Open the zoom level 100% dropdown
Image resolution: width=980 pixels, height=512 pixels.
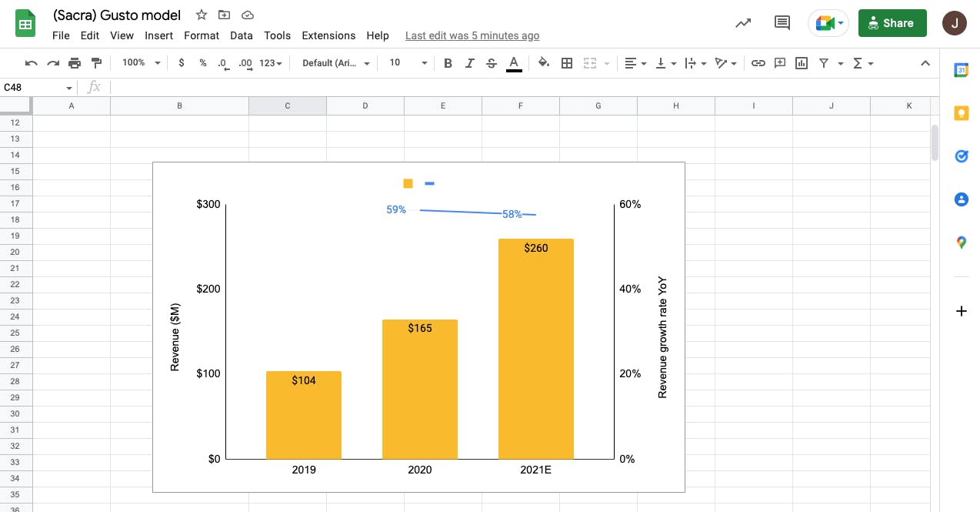141,63
